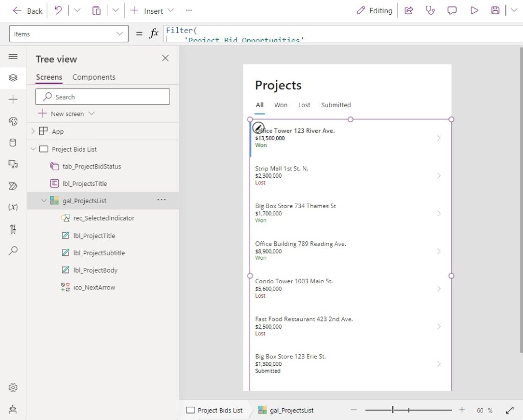Image resolution: width=523 pixels, height=420 pixels.
Task: Select the Won tab in Projects
Action: pos(280,105)
